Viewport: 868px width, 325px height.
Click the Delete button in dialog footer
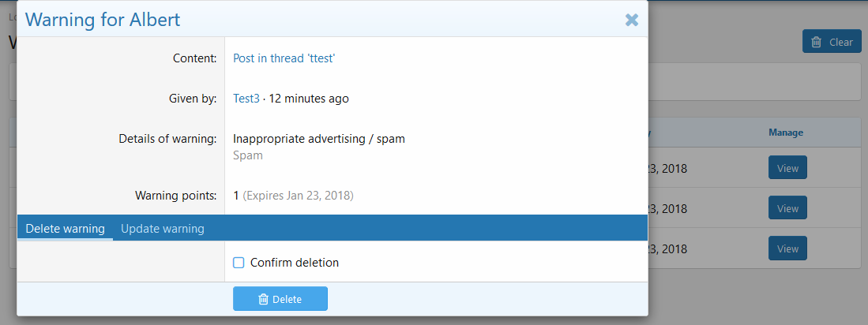coord(280,299)
